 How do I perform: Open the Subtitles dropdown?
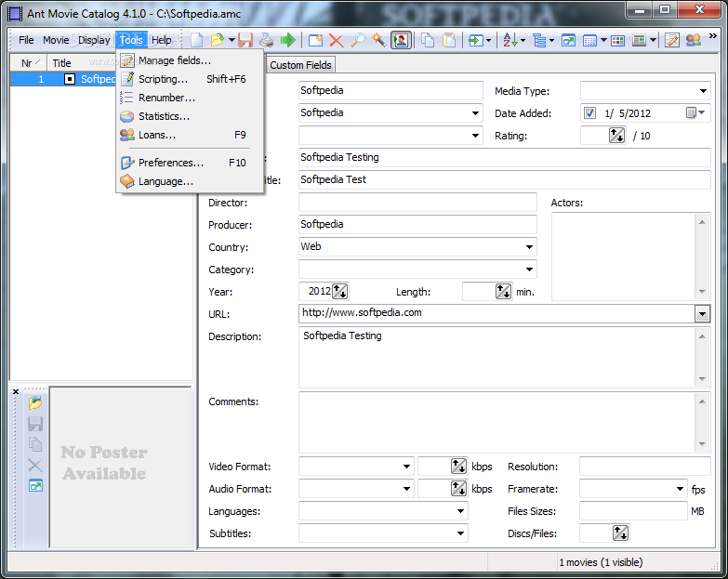(x=460, y=533)
